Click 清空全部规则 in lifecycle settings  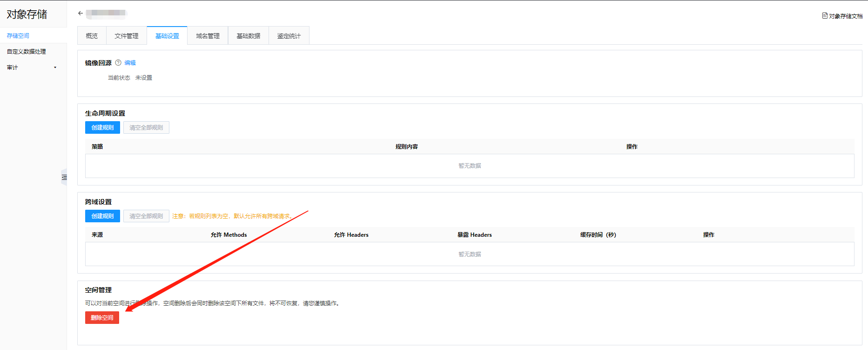[146, 128]
